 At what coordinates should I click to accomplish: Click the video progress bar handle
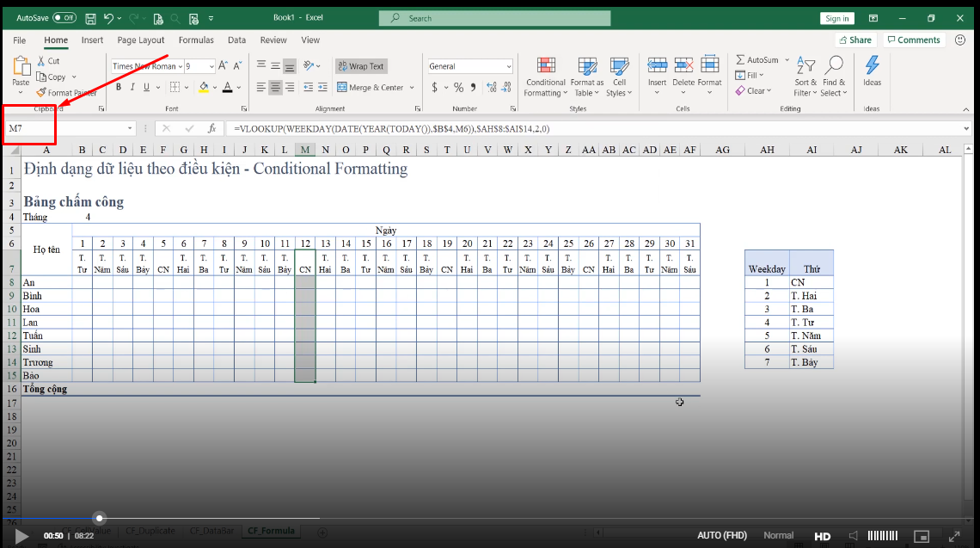tap(100, 518)
